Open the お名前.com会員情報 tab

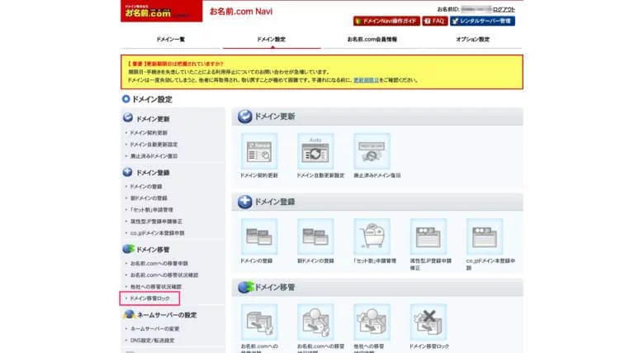point(372,40)
